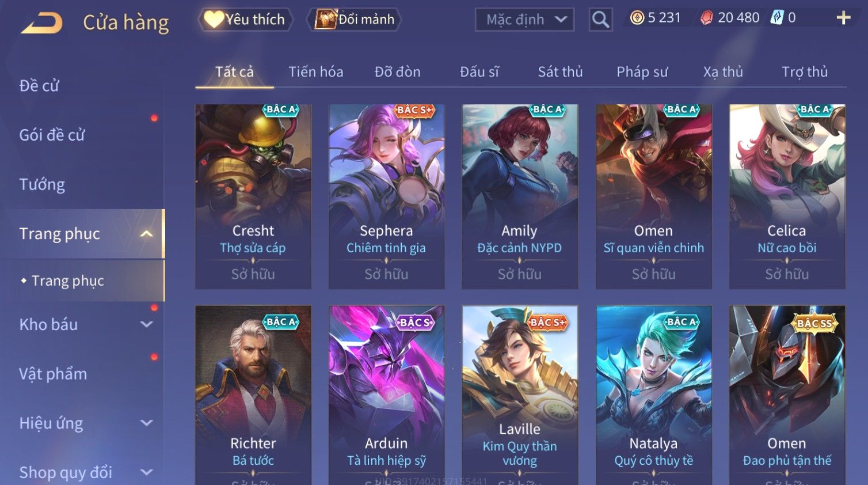Open the Celica Nữ cao bồi skin card
868x485 pixels.
[787, 196]
